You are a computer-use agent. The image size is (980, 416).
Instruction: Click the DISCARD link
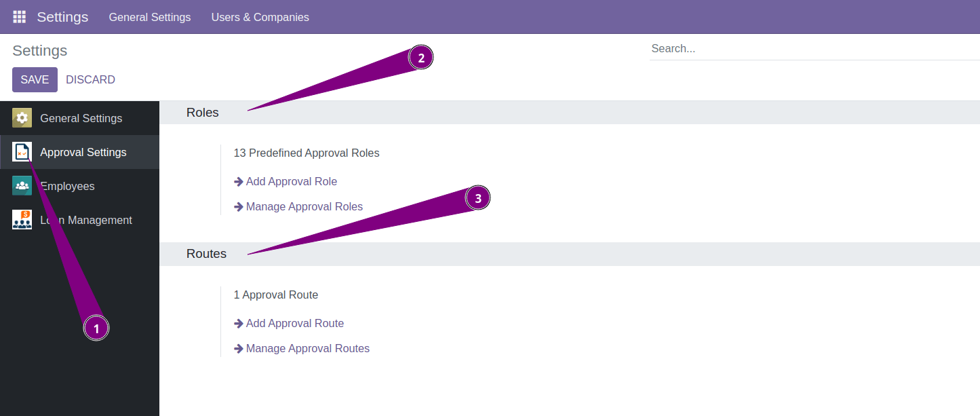click(90, 79)
